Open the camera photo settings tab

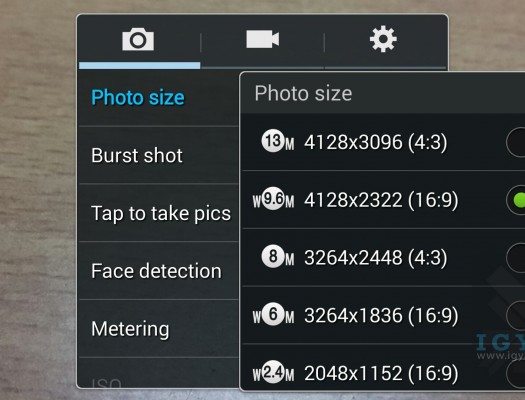coord(138,39)
